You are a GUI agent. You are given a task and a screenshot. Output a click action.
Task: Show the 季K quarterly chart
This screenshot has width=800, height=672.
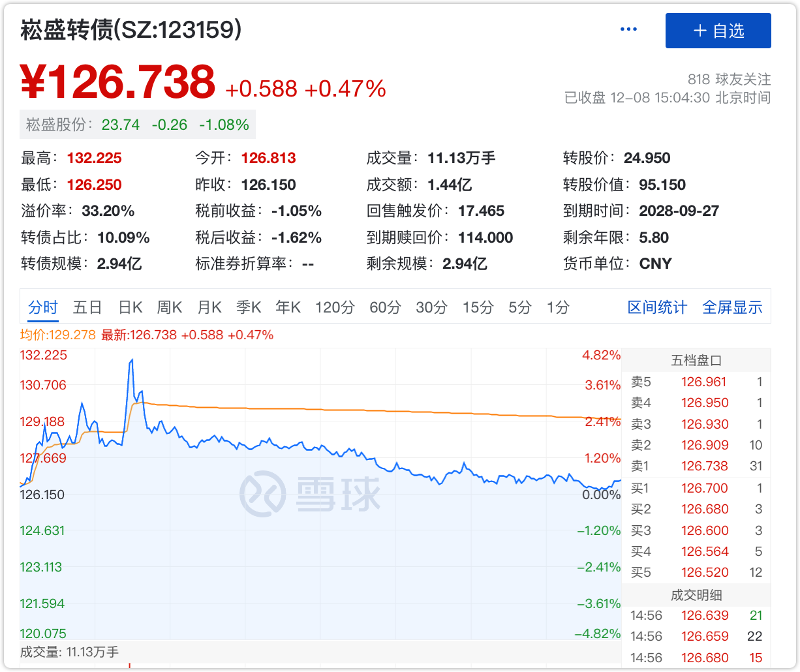[x=249, y=307]
